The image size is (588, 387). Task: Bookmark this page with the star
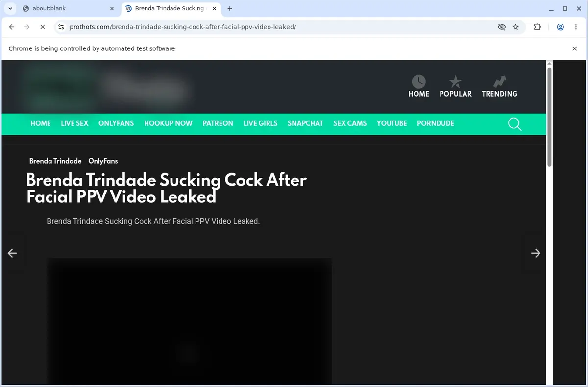coord(515,27)
